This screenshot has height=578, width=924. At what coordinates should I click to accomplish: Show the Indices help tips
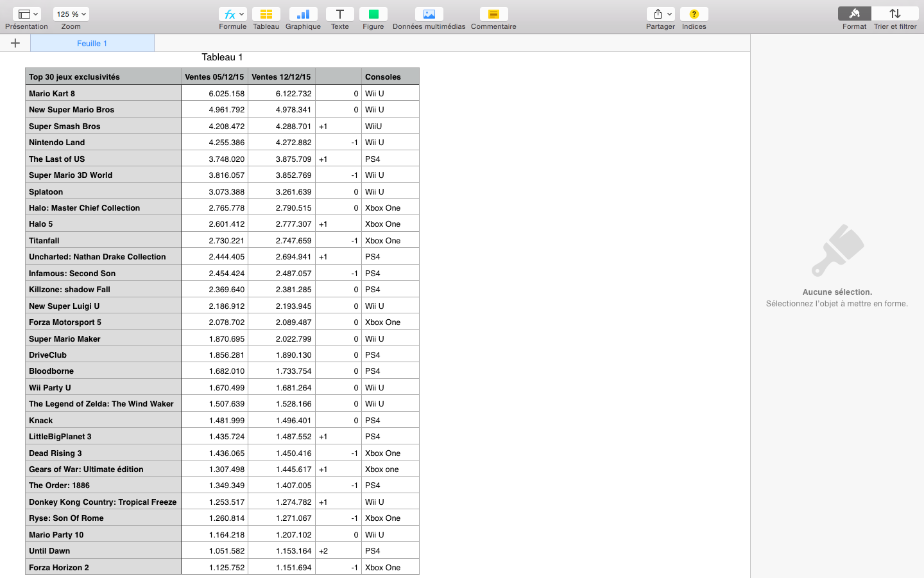pyautogui.click(x=694, y=14)
